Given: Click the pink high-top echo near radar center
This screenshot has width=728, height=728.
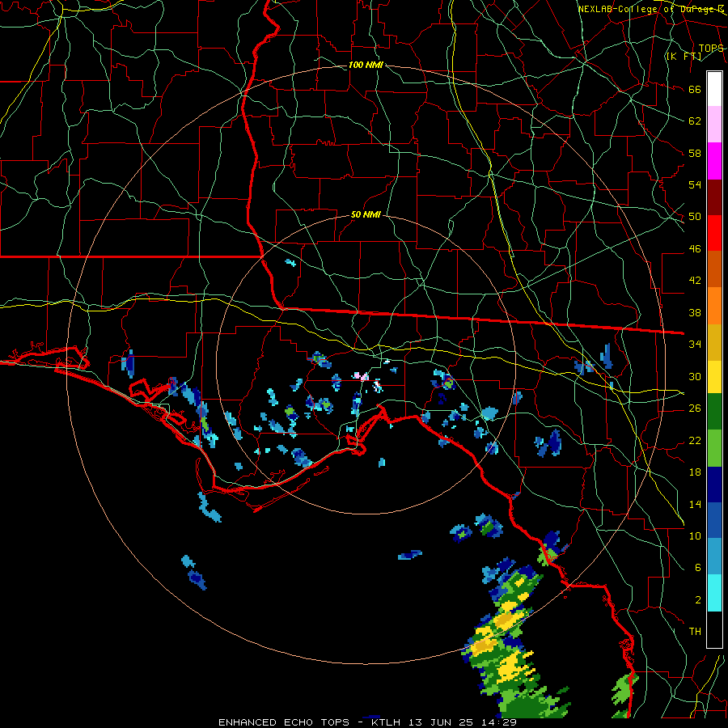Looking at the screenshot, I should click(362, 376).
